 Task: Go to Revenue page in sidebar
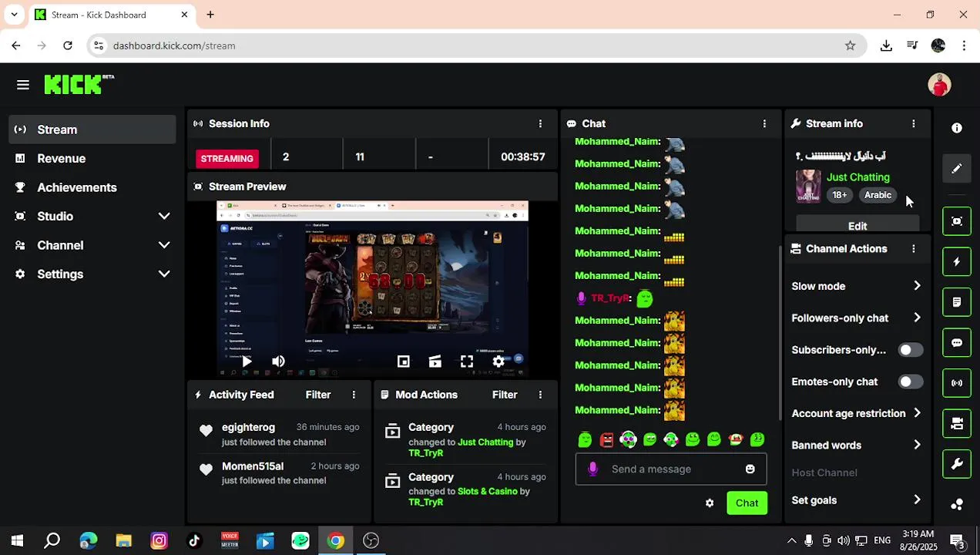pos(92,159)
